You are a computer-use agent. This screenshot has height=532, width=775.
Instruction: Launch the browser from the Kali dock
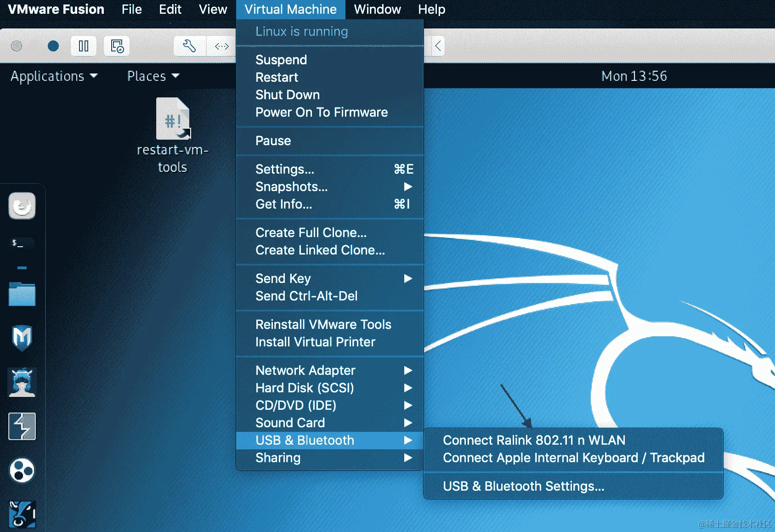point(22,206)
